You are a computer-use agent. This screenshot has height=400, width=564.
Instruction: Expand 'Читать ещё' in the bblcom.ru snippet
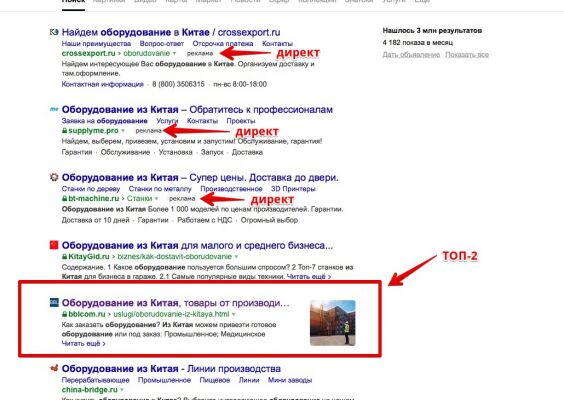(x=83, y=344)
